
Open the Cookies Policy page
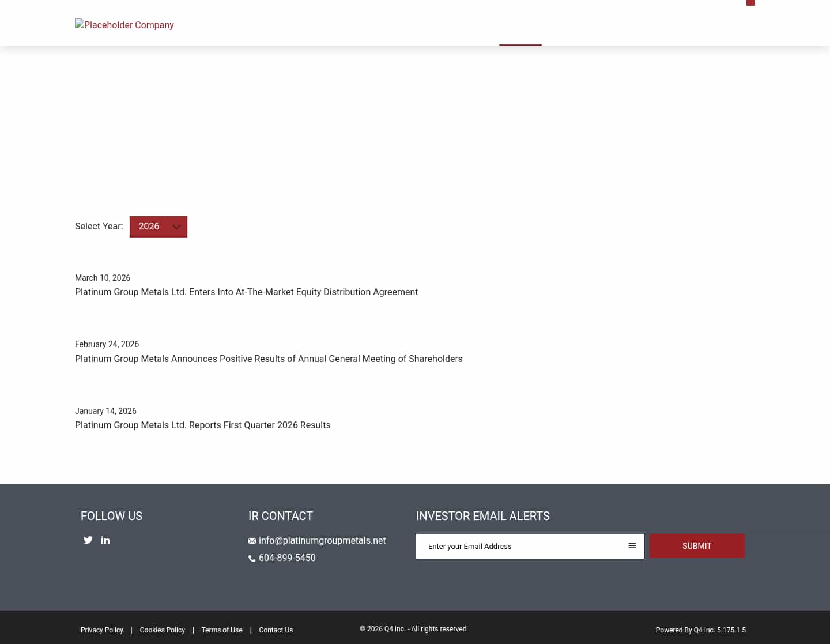pyautogui.click(x=162, y=630)
